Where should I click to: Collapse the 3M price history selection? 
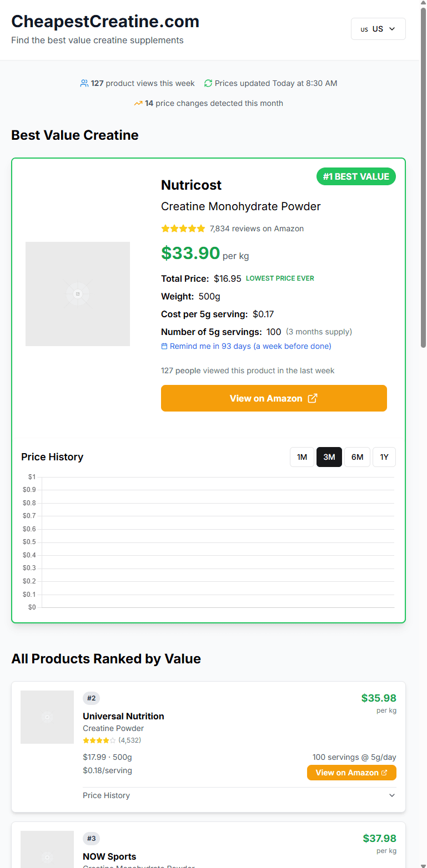point(329,456)
